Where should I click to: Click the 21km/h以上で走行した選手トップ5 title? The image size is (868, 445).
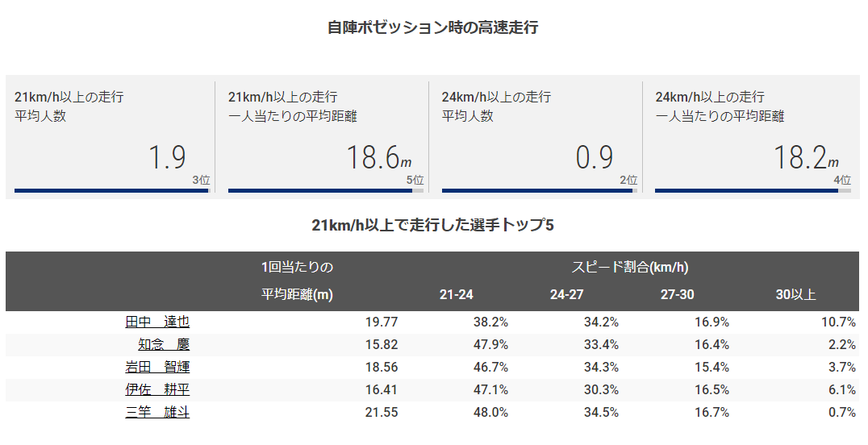pyautogui.click(x=432, y=225)
